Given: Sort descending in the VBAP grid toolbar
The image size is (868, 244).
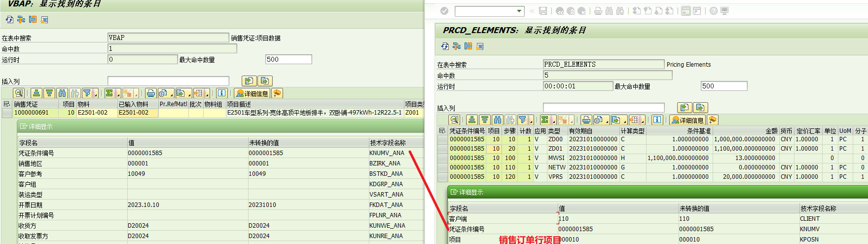Looking at the screenshot, I should pos(49,93).
